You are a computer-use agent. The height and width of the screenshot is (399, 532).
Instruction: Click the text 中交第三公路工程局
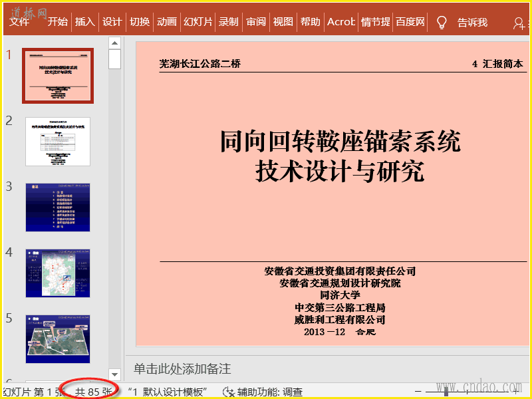tap(340, 307)
